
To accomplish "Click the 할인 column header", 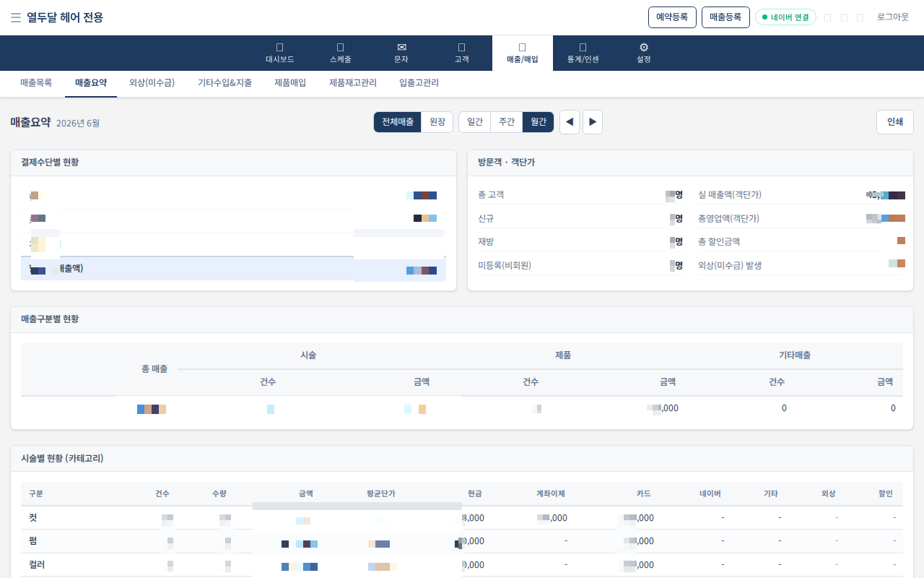I will pyautogui.click(x=886, y=493).
